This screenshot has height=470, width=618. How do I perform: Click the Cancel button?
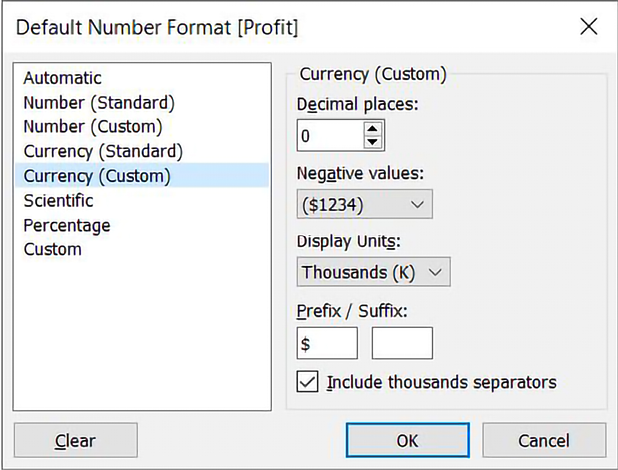click(x=544, y=440)
